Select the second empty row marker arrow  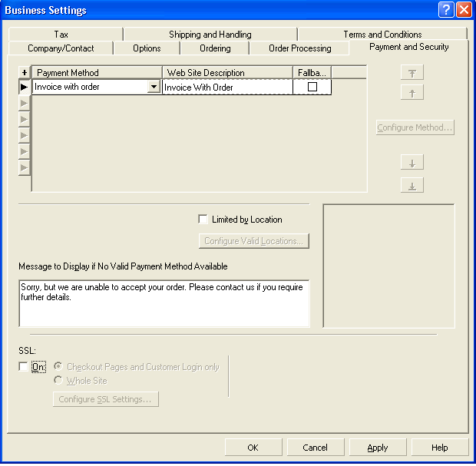tap(24, 119)
